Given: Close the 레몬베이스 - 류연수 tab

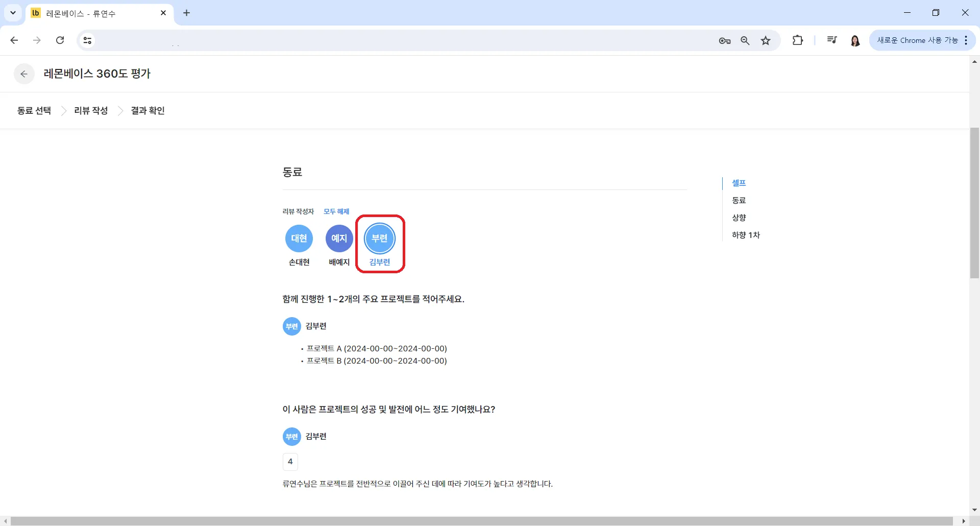Looking at the screenshot, I should pos(163,13).
